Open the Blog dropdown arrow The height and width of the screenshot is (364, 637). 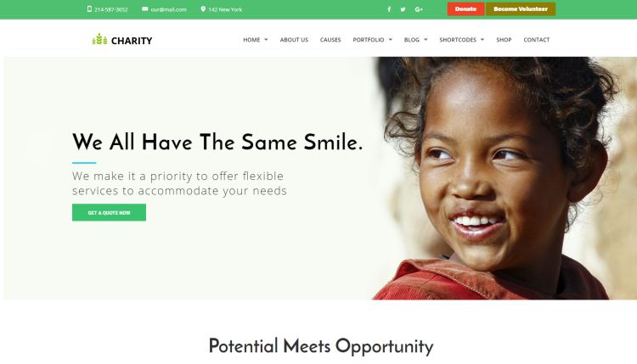tap(426, 40)
